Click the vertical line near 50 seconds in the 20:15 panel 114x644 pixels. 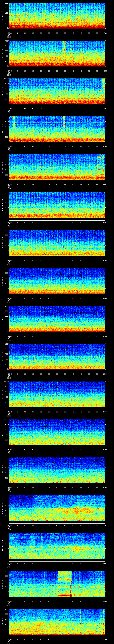click(x=90, y=357)
